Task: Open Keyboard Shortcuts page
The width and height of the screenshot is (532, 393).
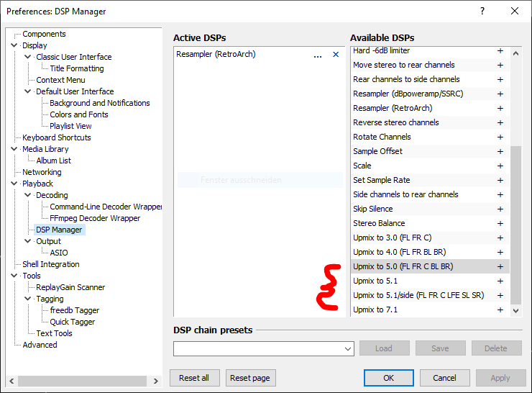Action: [x=57, y=137]
